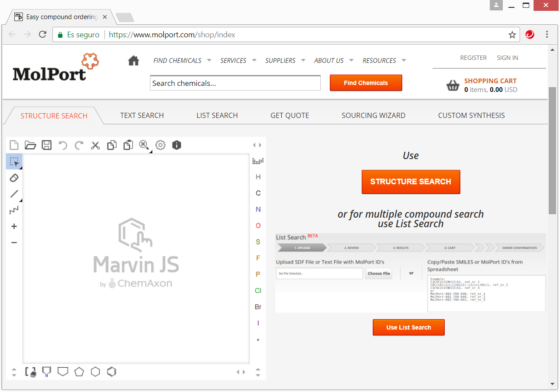Click the REGISTER link
560x392 pixels.
click(x=473, y=58)
